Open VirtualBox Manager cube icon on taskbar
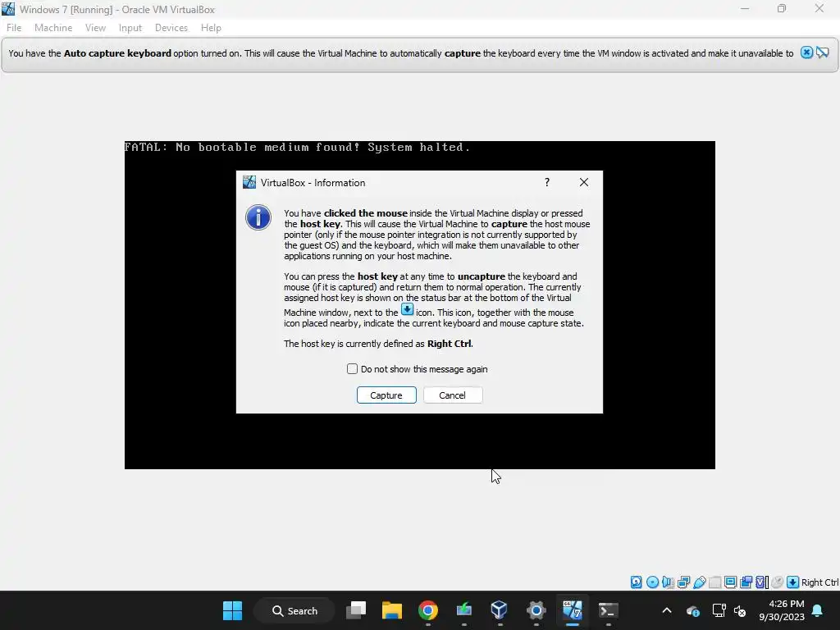This screenshot has height=630, width=840. point(500,610)
